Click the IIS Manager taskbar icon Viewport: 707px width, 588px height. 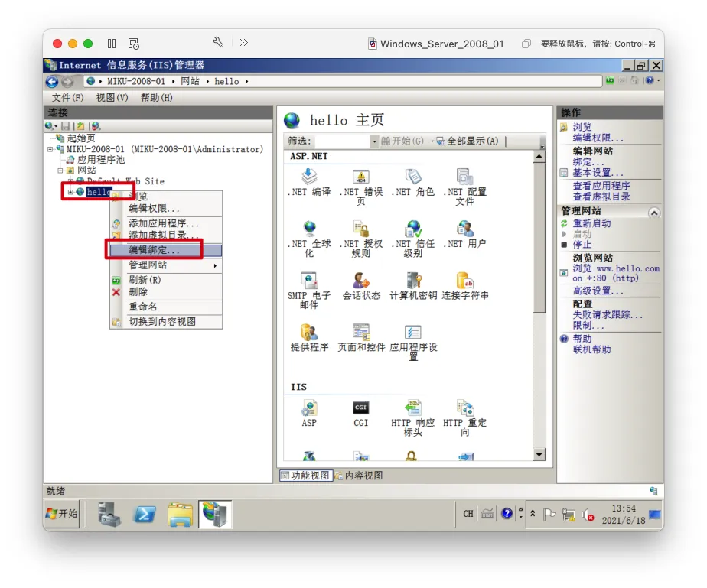tap(215, 514)
